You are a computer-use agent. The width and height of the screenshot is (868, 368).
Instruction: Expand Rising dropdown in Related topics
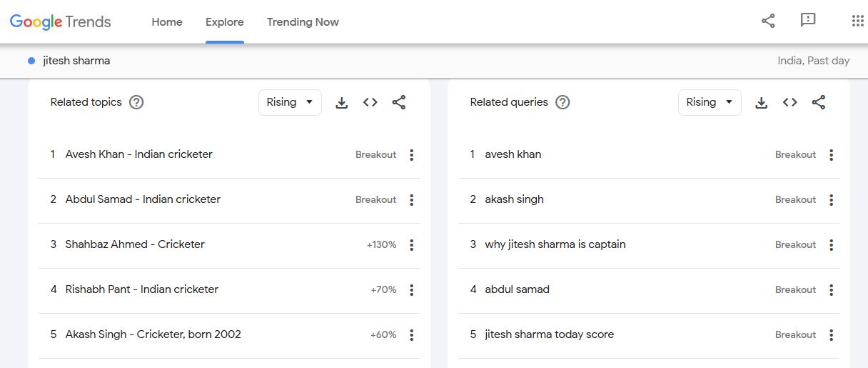tap(290, 102)
